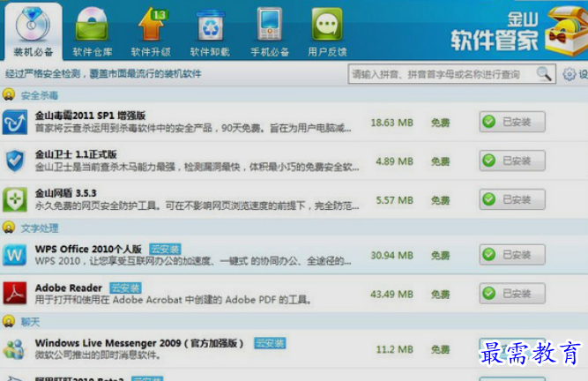588x381 pixels.
Task: Open settings via the gear icon
Action: pos(569,74)
